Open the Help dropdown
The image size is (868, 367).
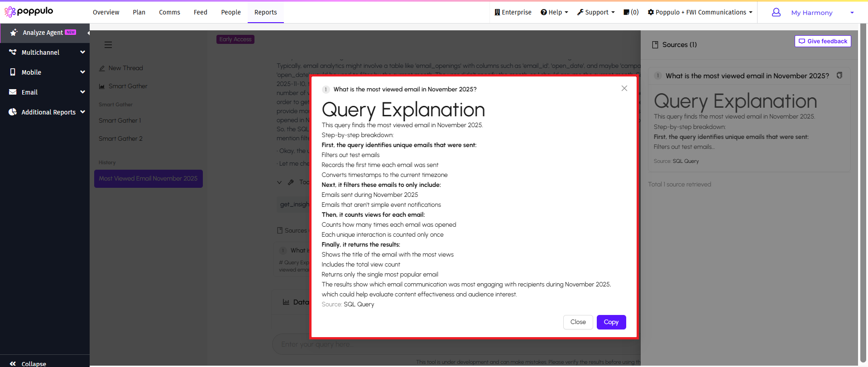click(x=554, y=12)
